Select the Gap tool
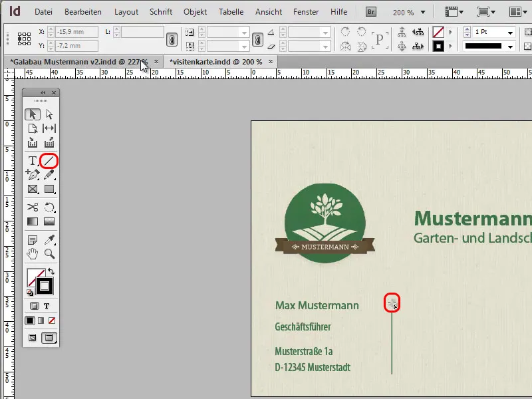This screenshot has width=532, height=399. [49, 128]
